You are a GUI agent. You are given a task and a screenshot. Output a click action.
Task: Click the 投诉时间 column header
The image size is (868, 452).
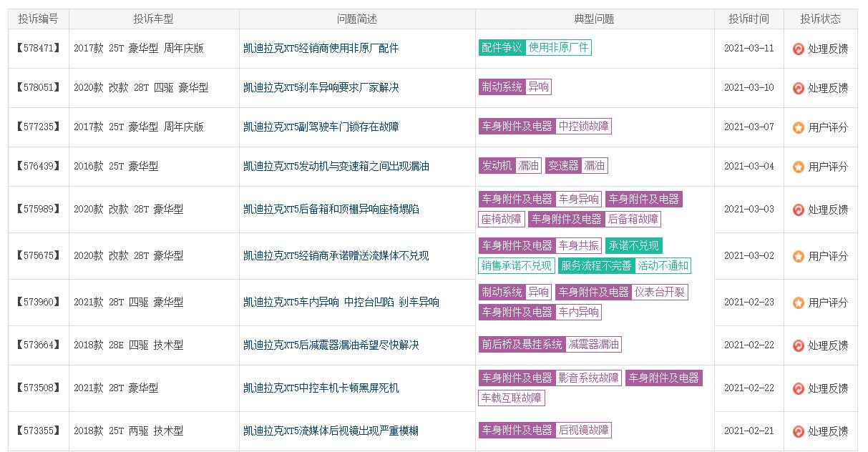click(x=749, y=19)
